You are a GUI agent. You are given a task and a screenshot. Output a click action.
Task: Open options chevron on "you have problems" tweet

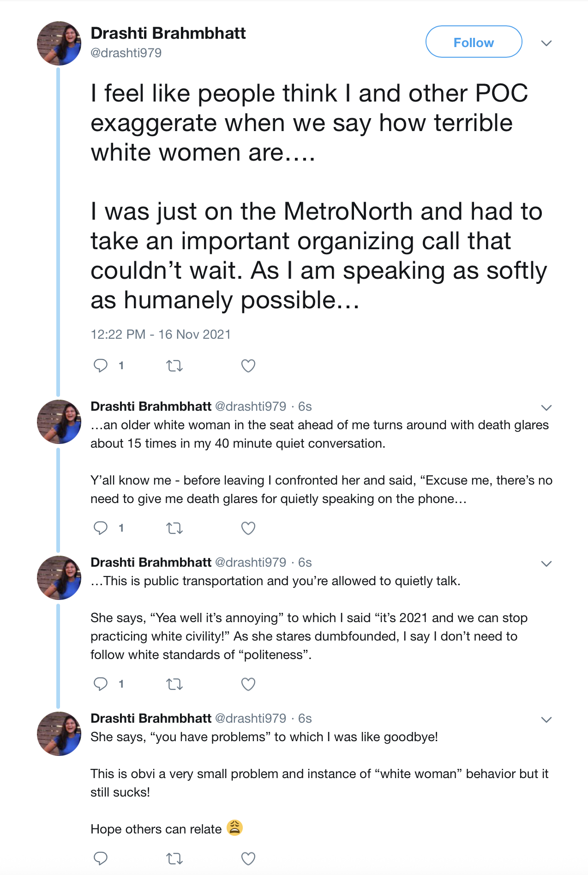[x=546, y=719]
